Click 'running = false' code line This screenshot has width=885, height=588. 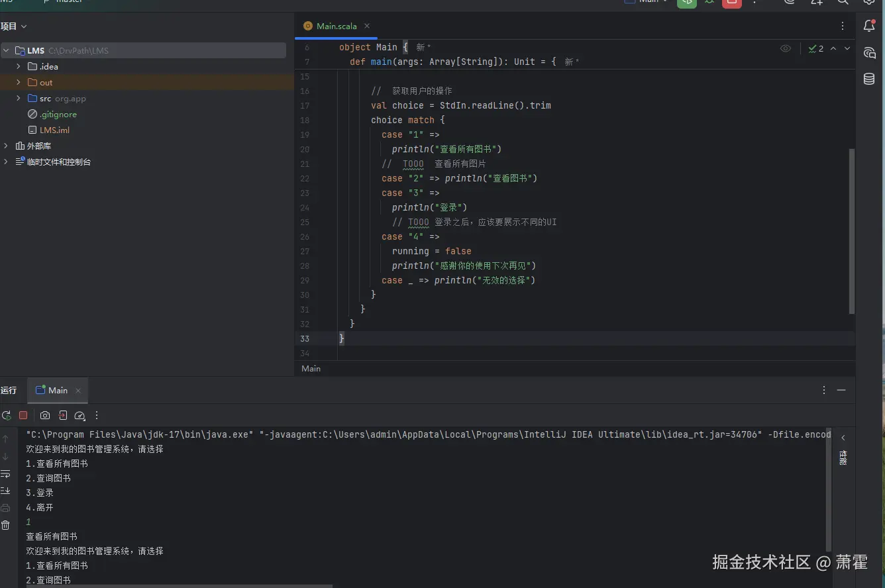(x=432, y=251)
